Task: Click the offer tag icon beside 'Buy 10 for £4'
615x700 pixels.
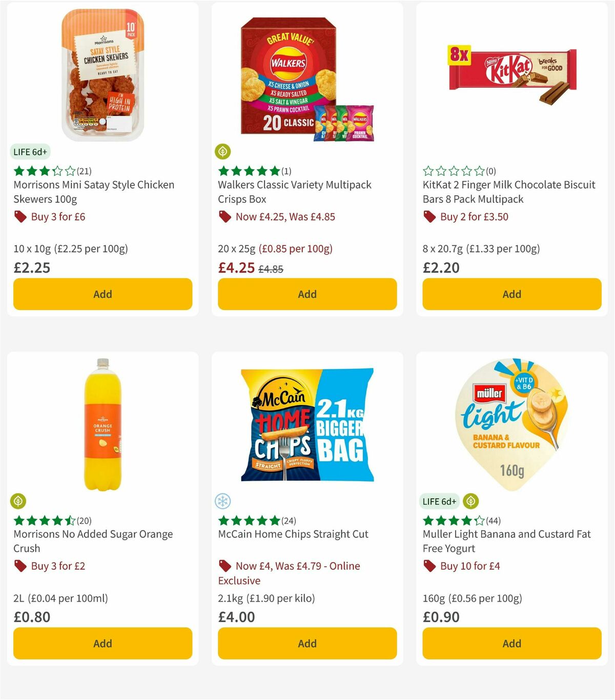Action: point(428,566)
